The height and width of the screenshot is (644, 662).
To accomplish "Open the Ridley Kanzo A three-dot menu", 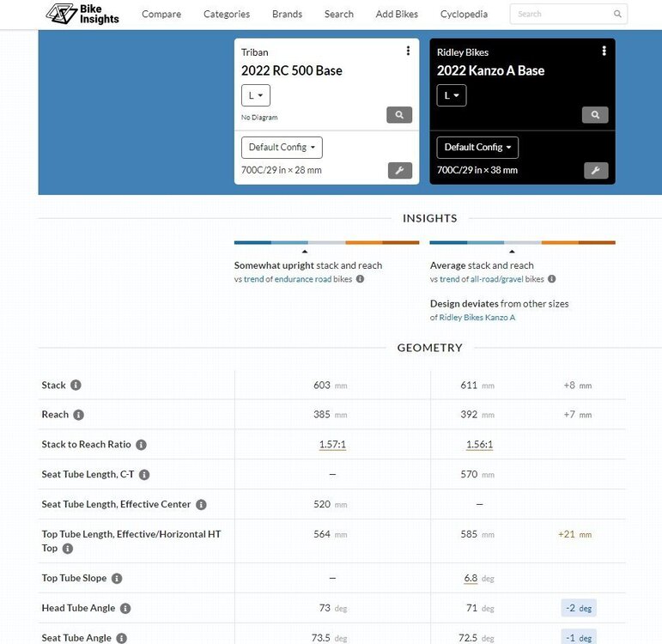I will coord(604,52).
